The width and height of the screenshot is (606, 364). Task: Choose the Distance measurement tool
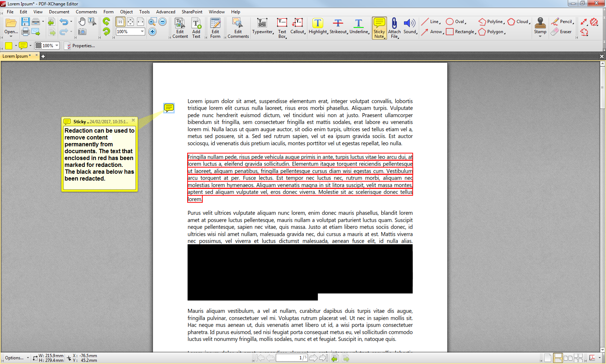(x=584, y=22)
